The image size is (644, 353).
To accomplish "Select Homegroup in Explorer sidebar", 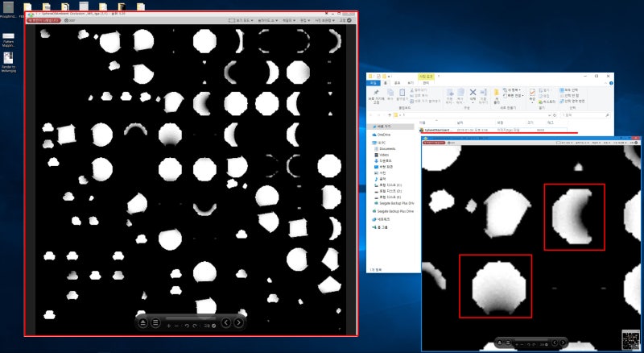I will [x=381, y=227].
